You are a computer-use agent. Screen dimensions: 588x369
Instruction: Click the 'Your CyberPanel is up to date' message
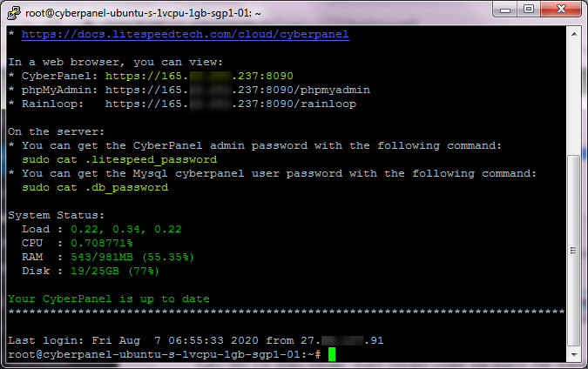pos(109,299)
